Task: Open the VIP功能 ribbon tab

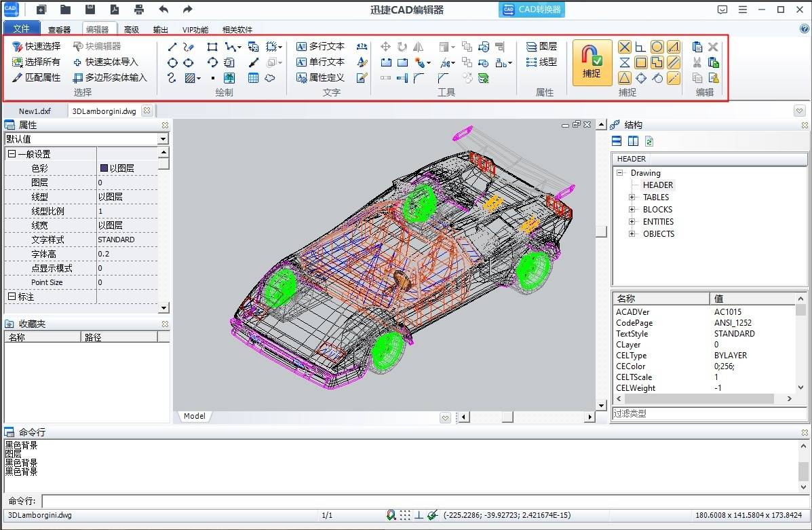Action: (195, 30)
